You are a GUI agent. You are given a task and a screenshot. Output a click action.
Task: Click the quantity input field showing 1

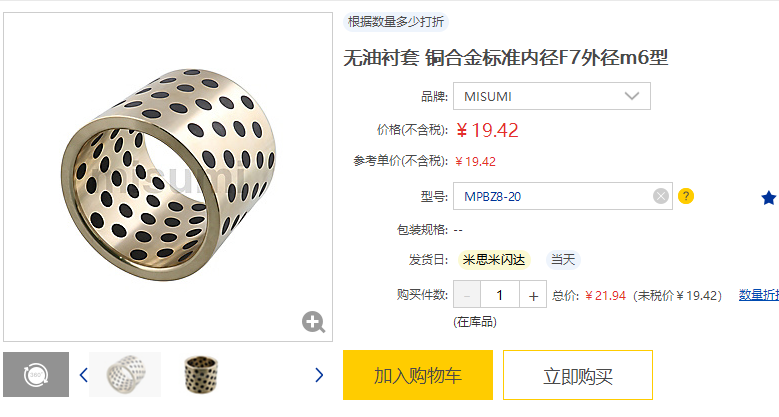click(500, 295)
